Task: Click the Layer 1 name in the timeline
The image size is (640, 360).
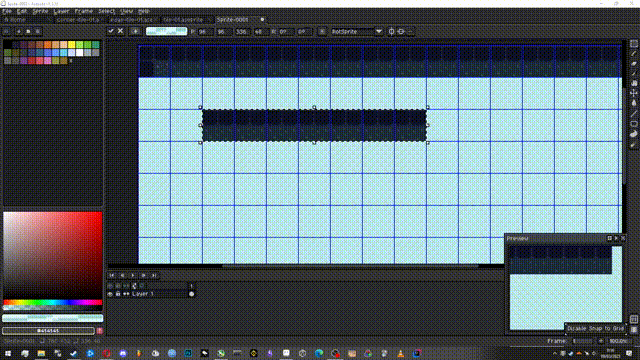Action: point(143,294)
